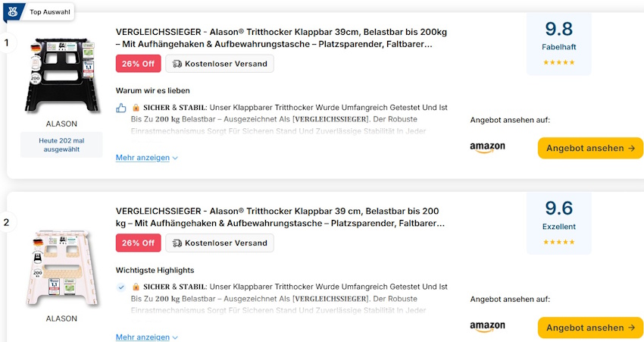Click the Amazon logo in first offer
This screenshot has height=342, width=644.
[x=487, y=147]
